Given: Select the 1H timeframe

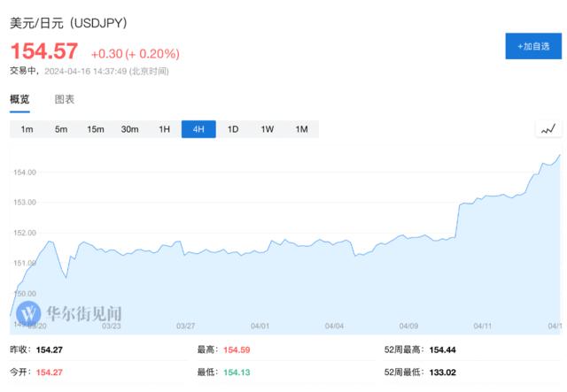Looking at the screenshot, I should 164,129.
